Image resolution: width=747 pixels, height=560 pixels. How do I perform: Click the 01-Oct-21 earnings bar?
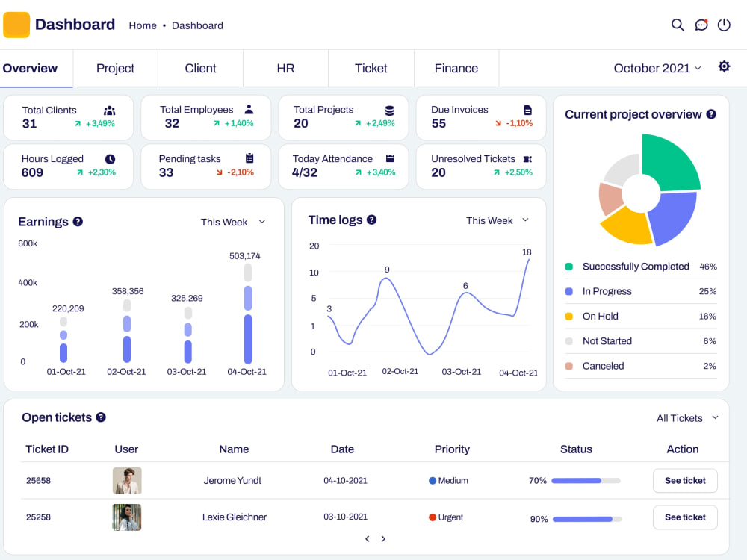tap(63, 340)
